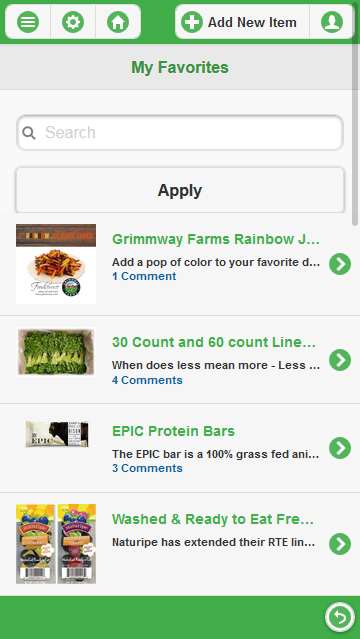Click the vertical scrollbar handle

(x=355, y=134)
